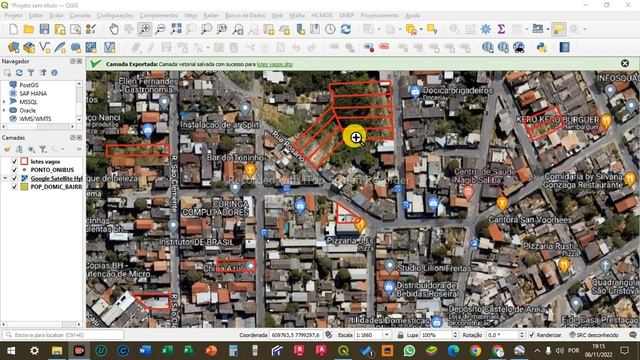Click the lotes vagos red symbol swatch

coord(24,162)
